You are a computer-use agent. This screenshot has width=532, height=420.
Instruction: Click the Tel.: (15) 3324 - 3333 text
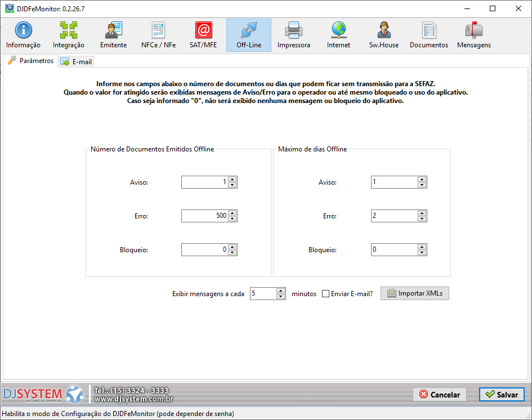coord(131,390)
